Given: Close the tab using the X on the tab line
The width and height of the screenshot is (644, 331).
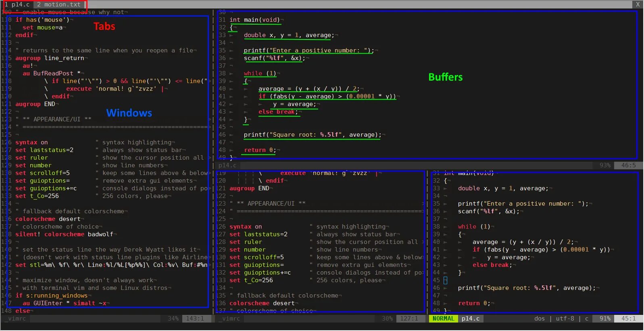Looking at the screenshot, I should (638, 4).
